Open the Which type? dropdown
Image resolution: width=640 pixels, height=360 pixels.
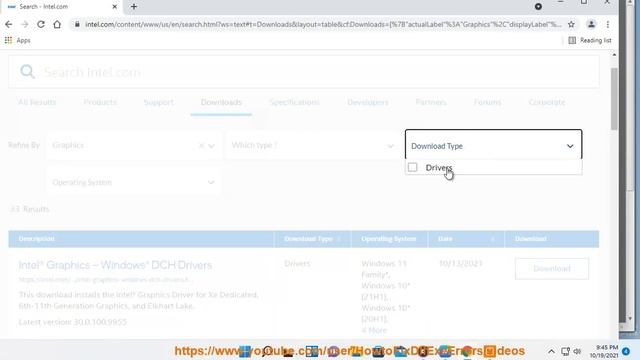coord(313,145)
